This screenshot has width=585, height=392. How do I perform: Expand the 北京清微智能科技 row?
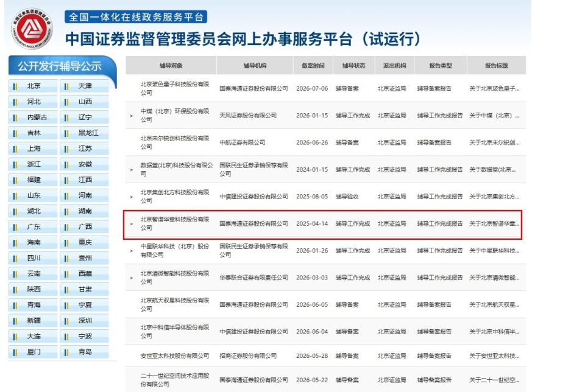tap(132, 278)
